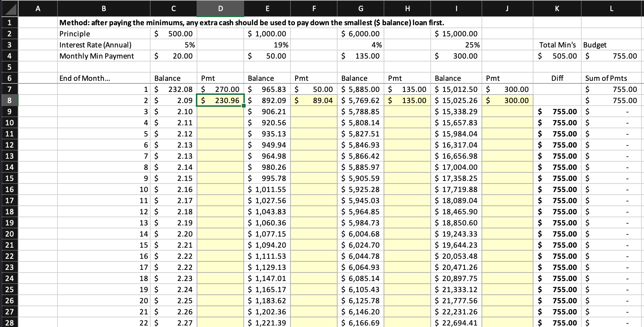Select the $1,000.00 principle cell
The height and width of the screenshot is (327, 644).
pos(267,34)
